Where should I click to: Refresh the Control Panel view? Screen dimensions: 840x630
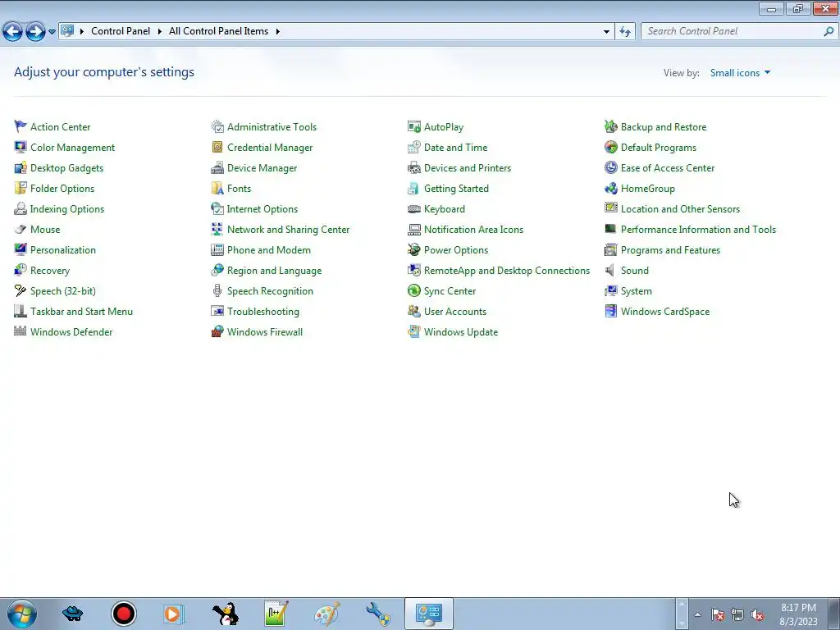coord(625,32)
